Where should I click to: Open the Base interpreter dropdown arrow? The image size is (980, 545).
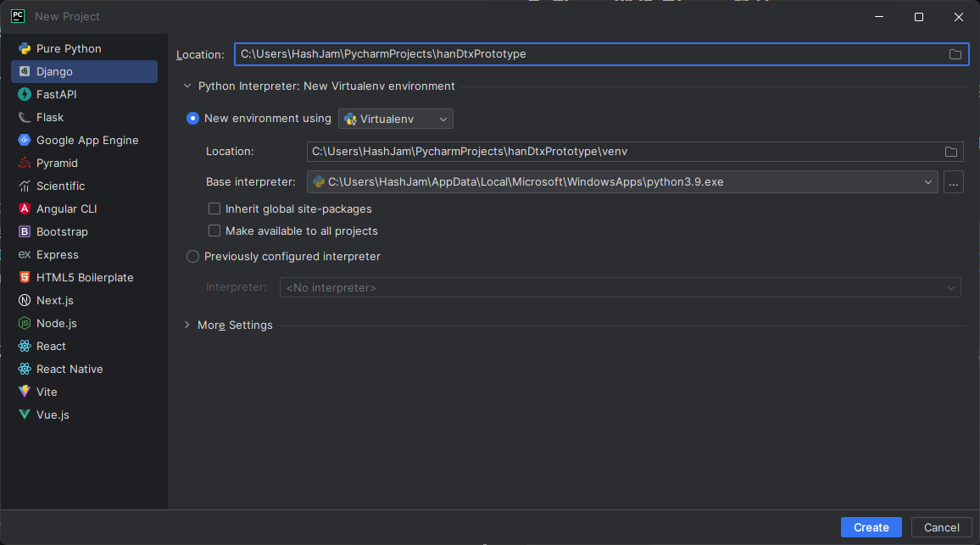point(928,182)
